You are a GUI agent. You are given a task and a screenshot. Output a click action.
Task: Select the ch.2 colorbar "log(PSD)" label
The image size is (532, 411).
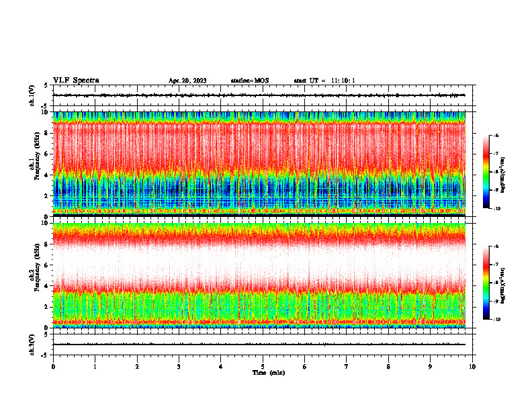tap(503, 285)
